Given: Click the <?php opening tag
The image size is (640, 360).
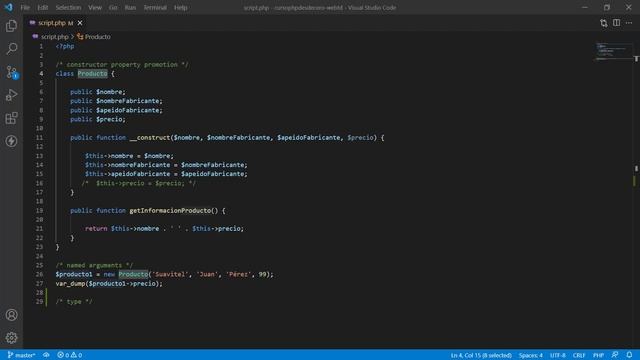Looking at the screenshot, I should tap(65, 46).
